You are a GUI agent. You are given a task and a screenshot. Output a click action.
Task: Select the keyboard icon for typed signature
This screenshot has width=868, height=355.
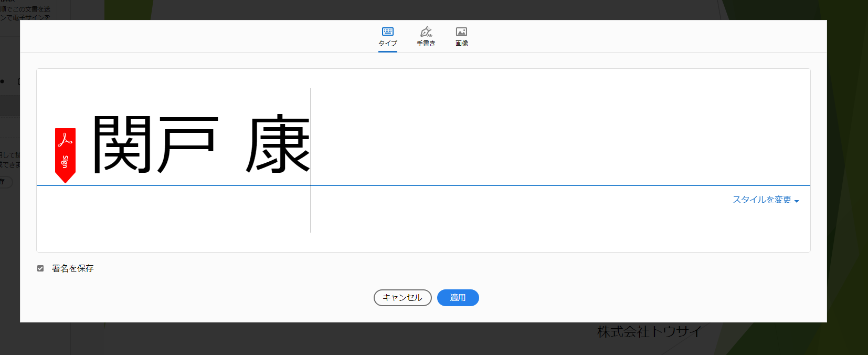[388, 32]
